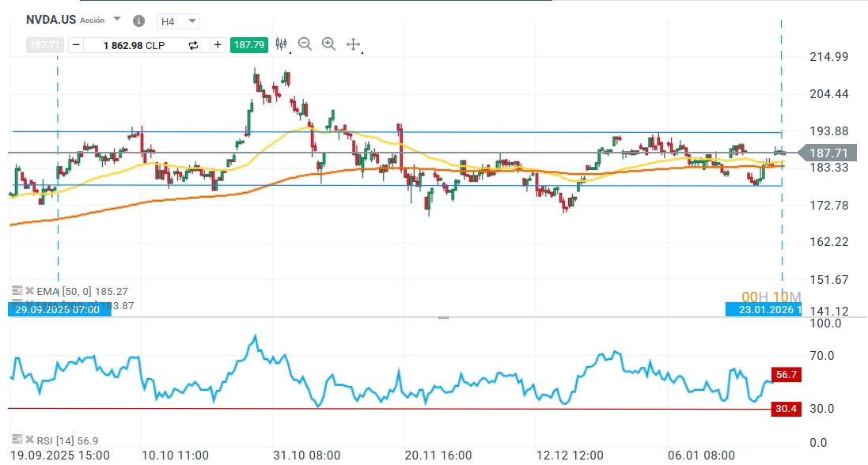Viewport: 868px width, 465px height.
Task: Select the 29.09.2025 07:00 time marker
Action: click(59, 309)
